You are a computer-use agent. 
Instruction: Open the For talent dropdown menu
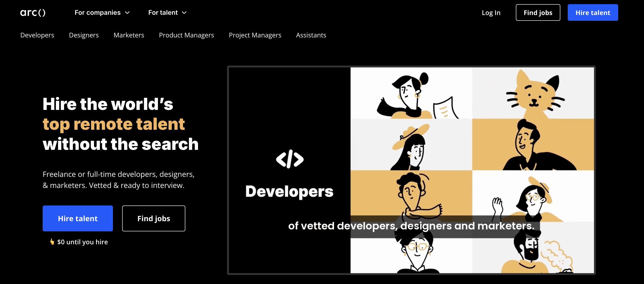(162, 12)
